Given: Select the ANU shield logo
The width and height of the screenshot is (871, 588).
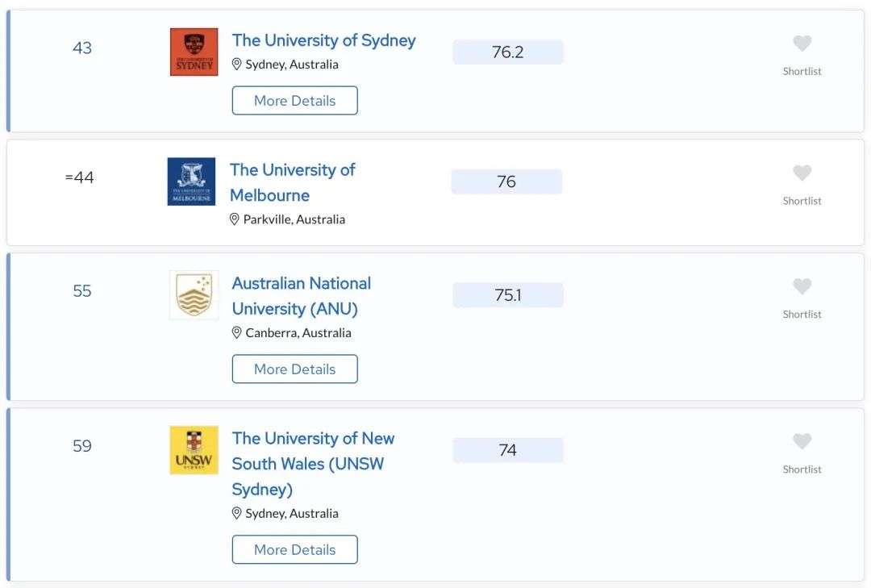Looking at the screenshot, I should click(x=194, y=295).
